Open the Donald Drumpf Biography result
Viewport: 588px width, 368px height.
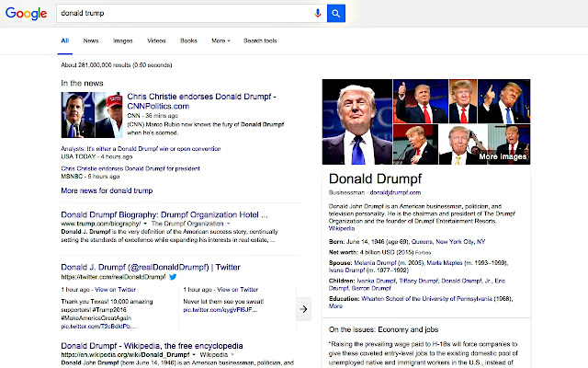tap(164, 214)
